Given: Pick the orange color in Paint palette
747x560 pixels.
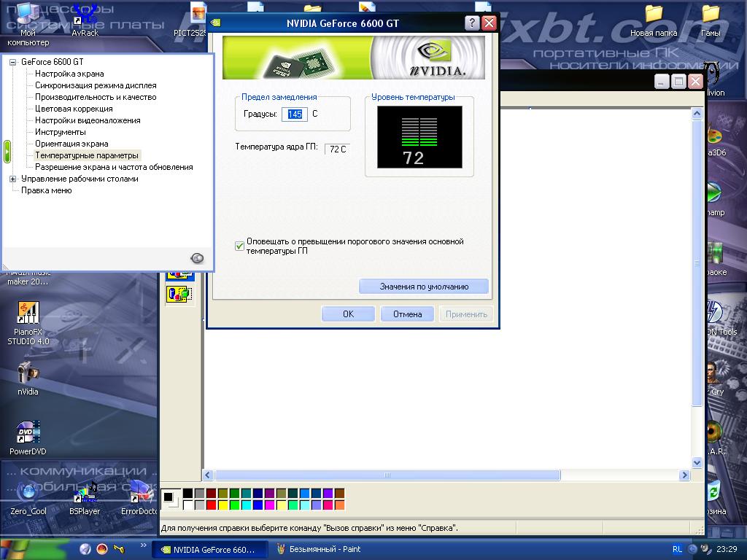Looking at the screenshot, I should click(339, 505).
